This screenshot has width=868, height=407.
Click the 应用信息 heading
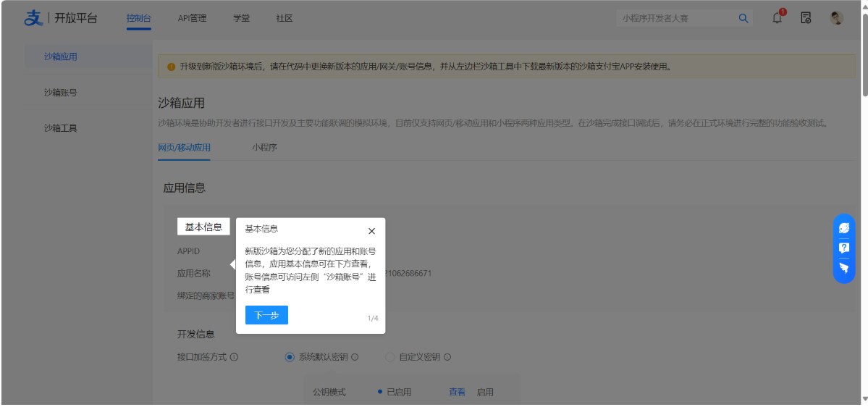pos(185,188)
